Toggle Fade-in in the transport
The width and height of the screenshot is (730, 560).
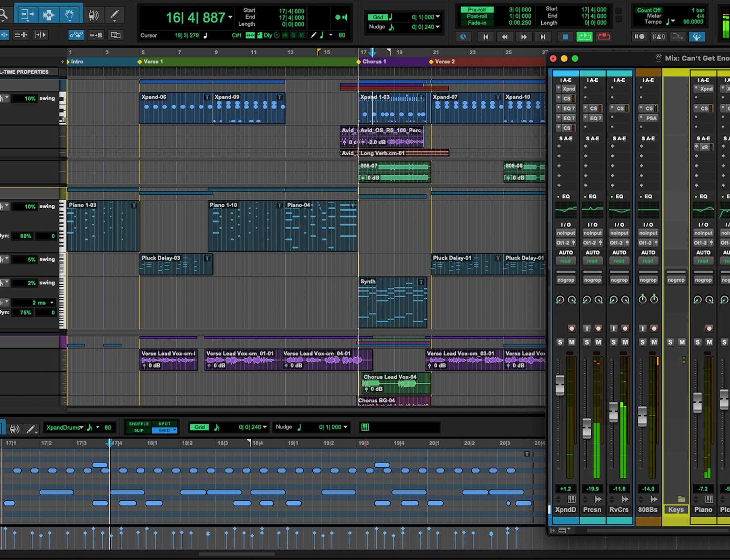(477, 23)
